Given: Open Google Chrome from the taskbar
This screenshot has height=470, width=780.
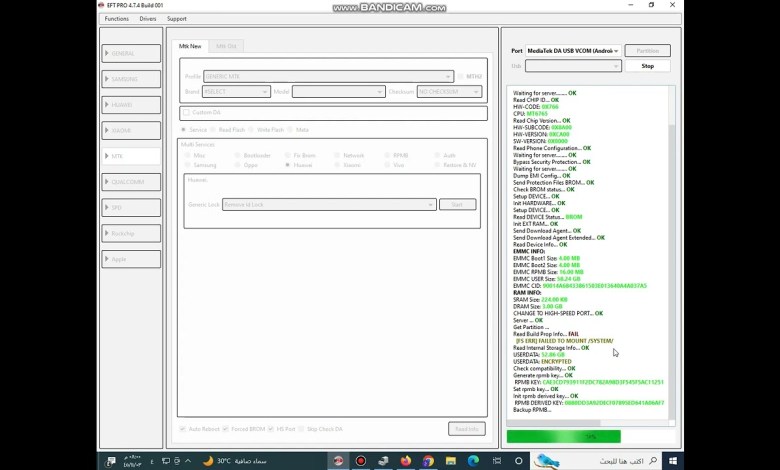Looking at the screenshot, I should [x=428, y=461].
